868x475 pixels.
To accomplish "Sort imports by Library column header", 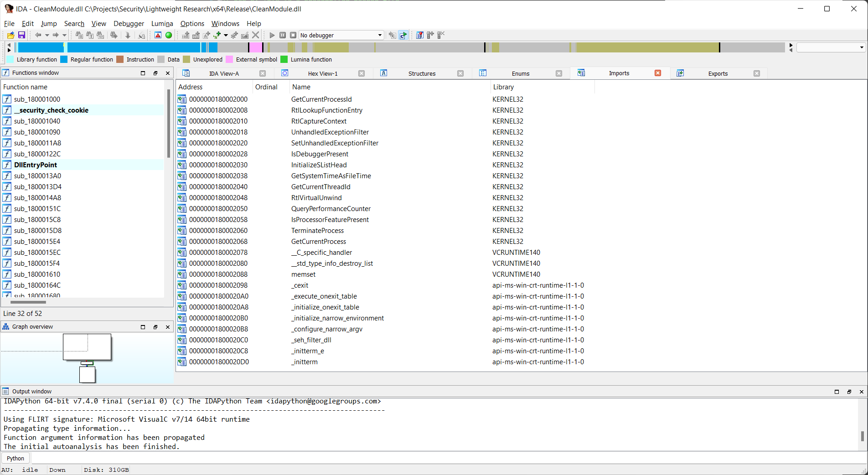I will (x=542, y=87).
